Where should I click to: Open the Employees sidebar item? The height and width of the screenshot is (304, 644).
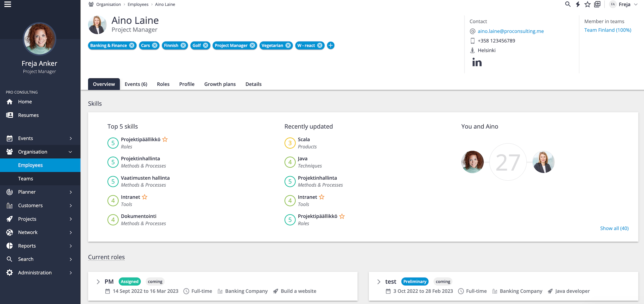pyautogui.click(x=40, y=165)
